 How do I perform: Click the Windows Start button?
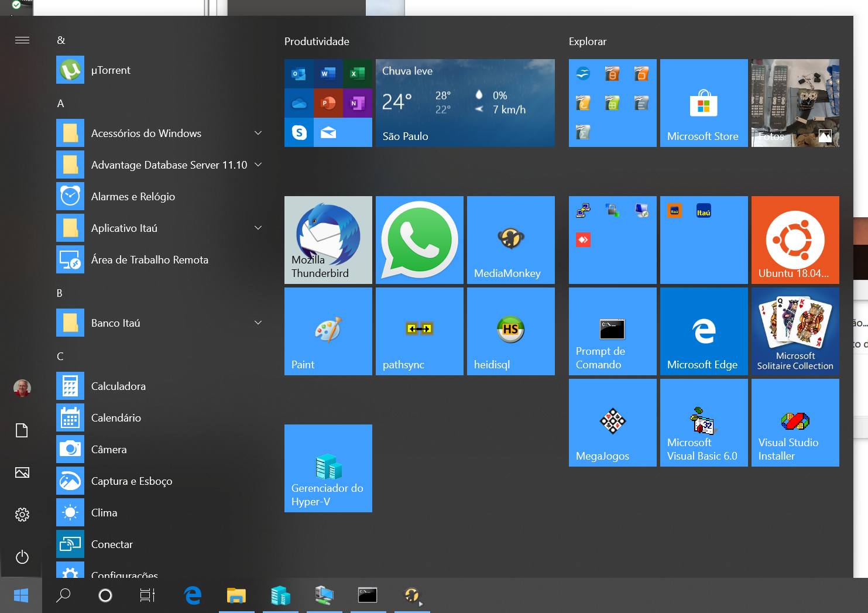21,595
